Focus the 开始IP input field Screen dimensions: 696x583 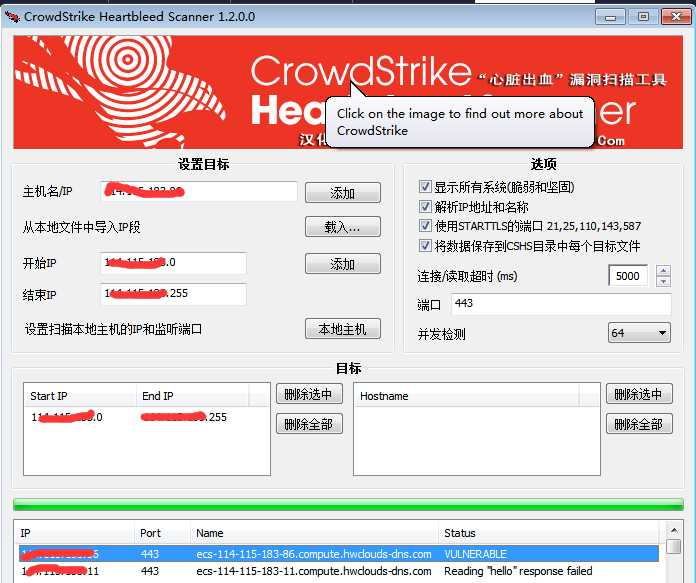[x=174, y=263]
